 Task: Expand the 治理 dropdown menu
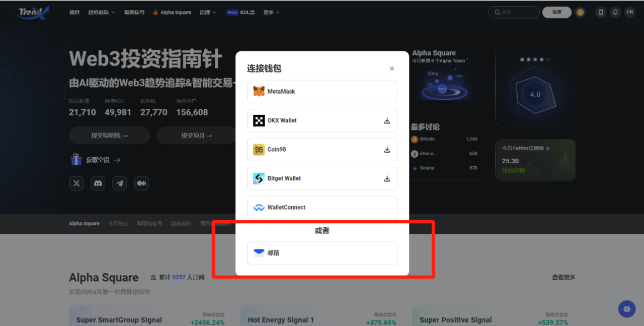pos(208,12)
